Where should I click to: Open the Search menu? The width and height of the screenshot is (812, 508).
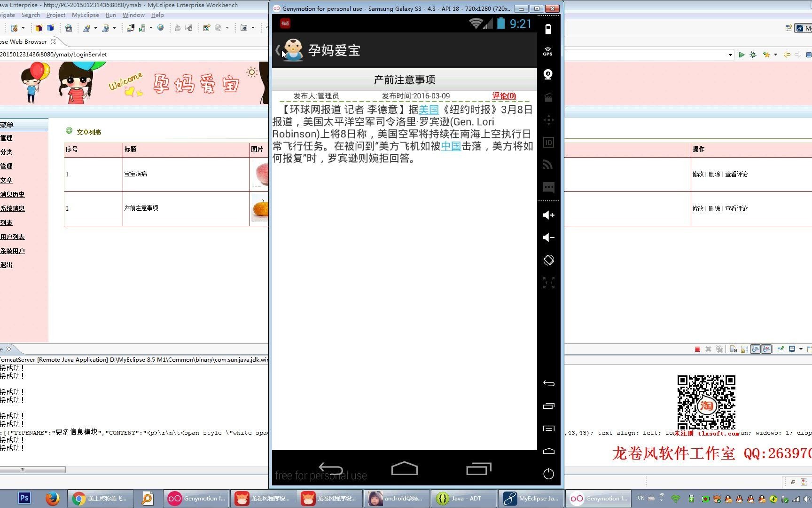pos(31,15)
